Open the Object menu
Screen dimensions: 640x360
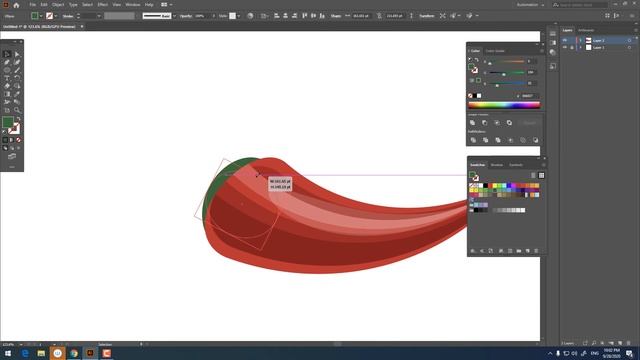58,5
